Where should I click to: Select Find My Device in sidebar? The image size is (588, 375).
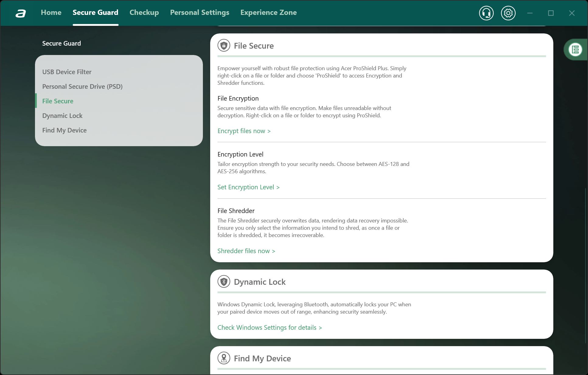click(64, 130)
